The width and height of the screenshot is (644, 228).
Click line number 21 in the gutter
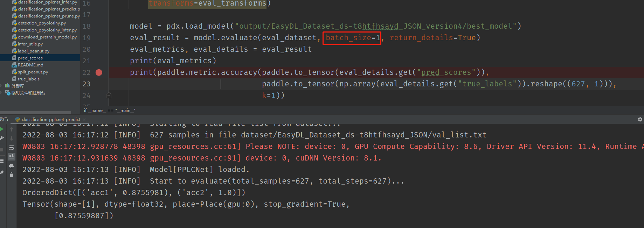coord(86,61)
